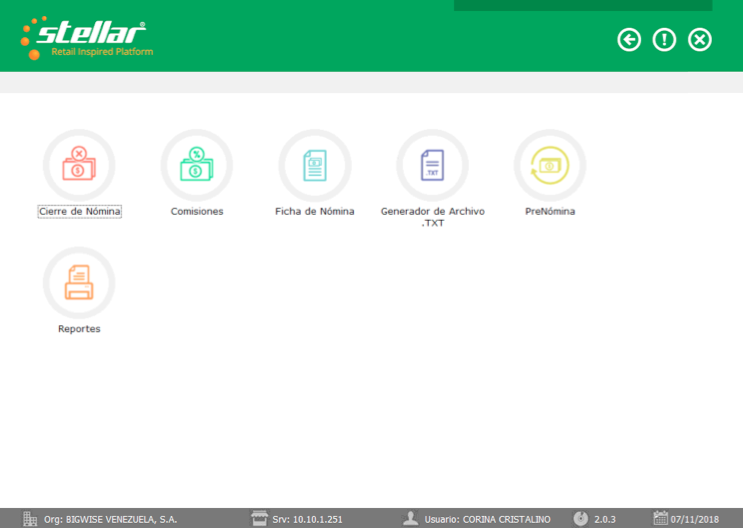This screenshot has height=528, width=743.
Task: Click the "2.0.3" version text
Action: point(605,519)
